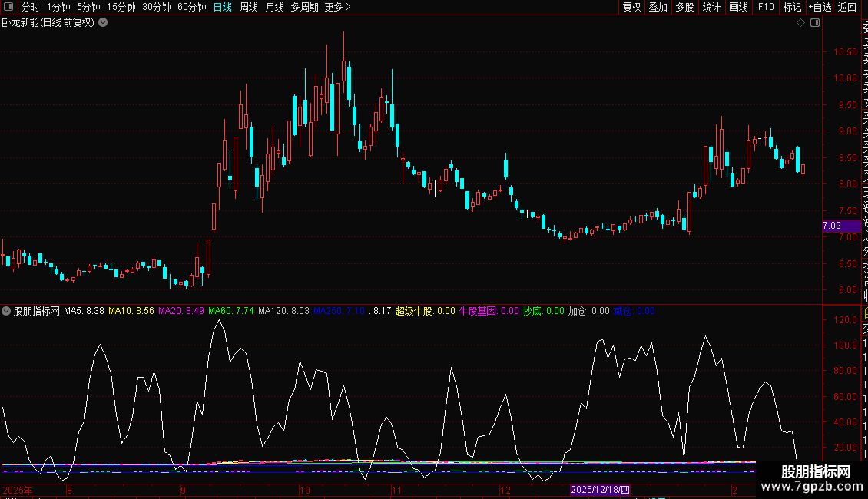
Task: Click the 10.50 price axis label
Action: [x=845, y=52]
